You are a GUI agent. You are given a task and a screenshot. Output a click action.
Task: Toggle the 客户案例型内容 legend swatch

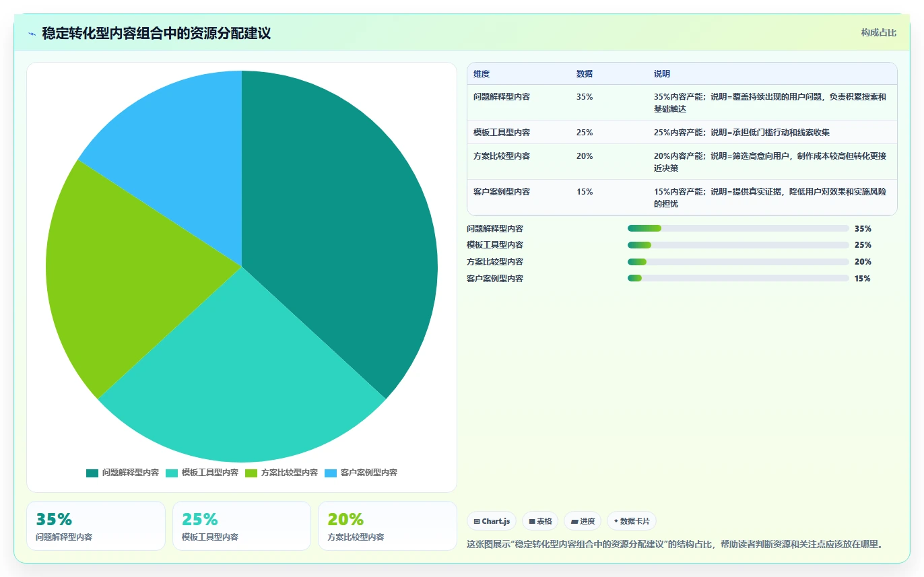[x=331, y=473]
